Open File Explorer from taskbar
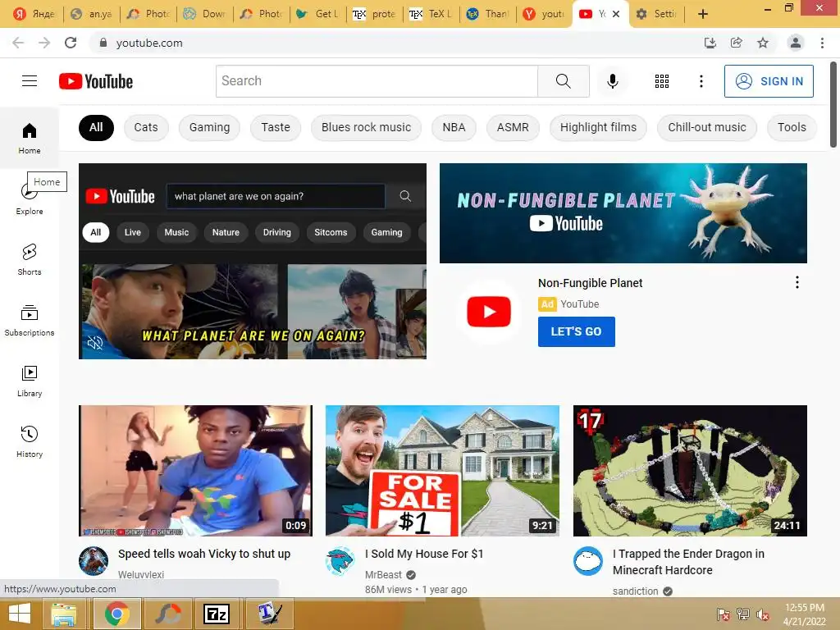Image resolution: width=840 pixels, height=630 pixels. pyautogui.click(x=64, y=614)
